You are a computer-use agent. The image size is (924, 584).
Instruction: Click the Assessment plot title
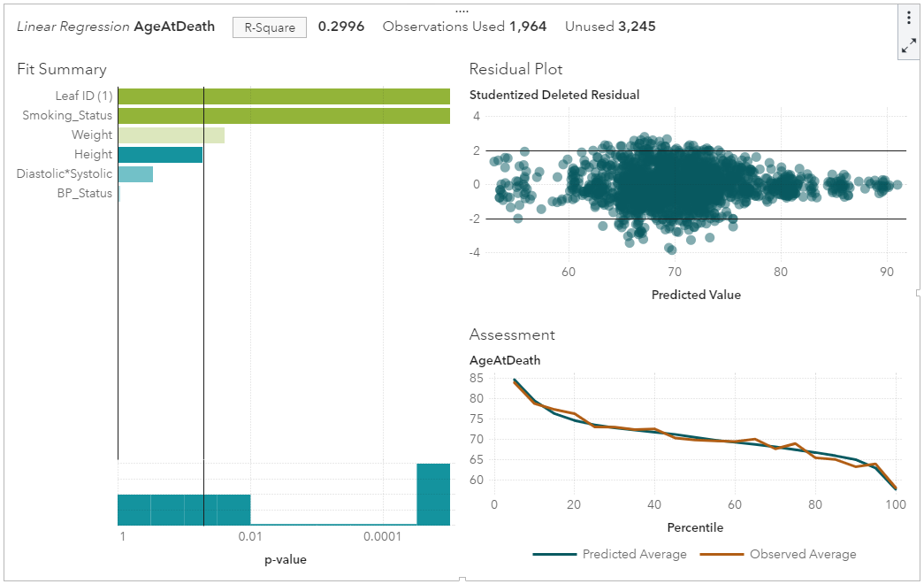click(512, 334)
